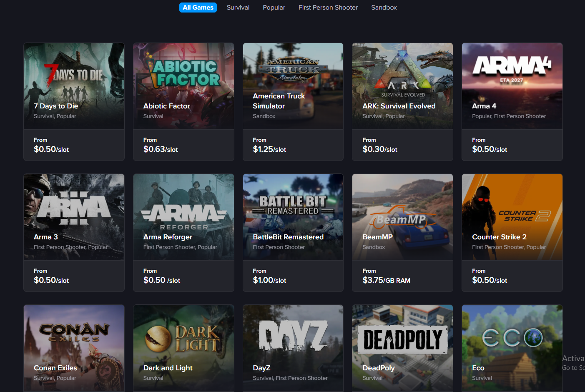Open the "Arma 3" title link
The height and width of the screenshot is (392, 585).
pyautogui.click(x=46, y=237)
